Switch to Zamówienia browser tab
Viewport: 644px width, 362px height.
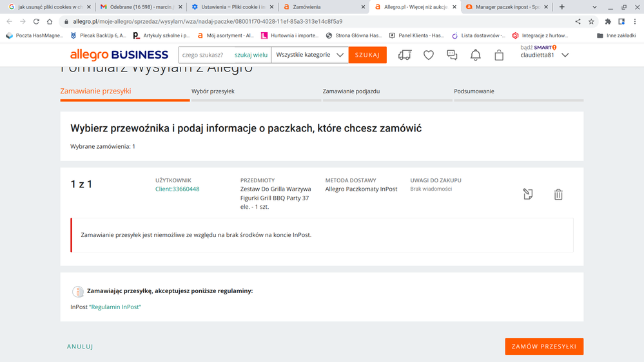coord(324,7)
